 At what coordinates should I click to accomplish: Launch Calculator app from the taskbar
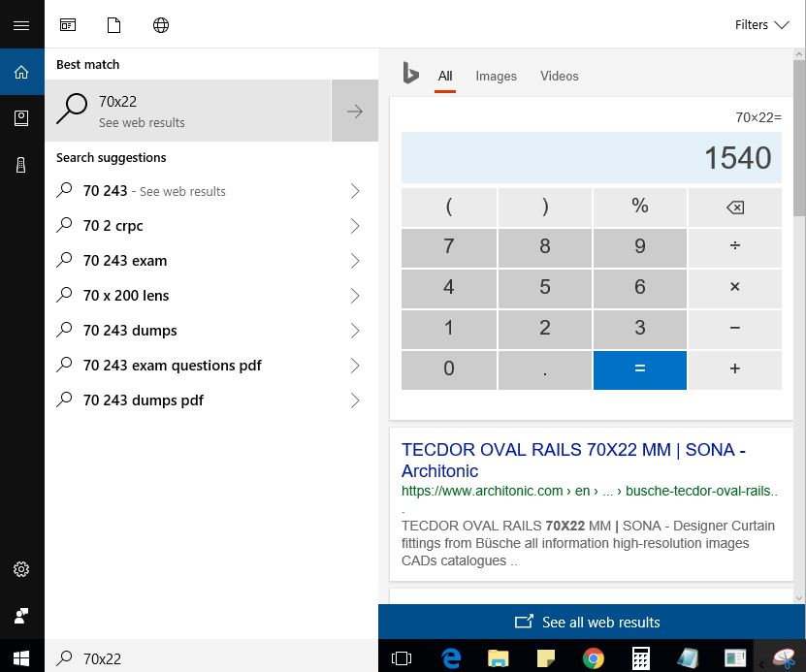tap(640, 657)
